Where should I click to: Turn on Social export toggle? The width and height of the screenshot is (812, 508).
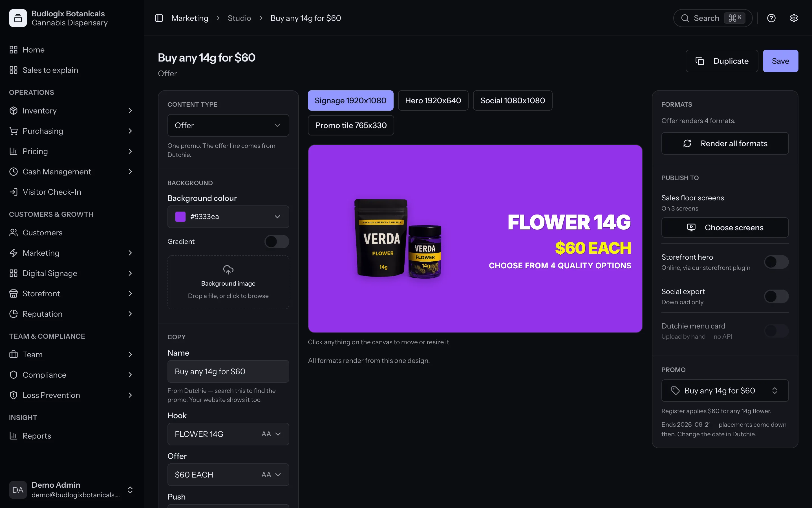[776, 296]
